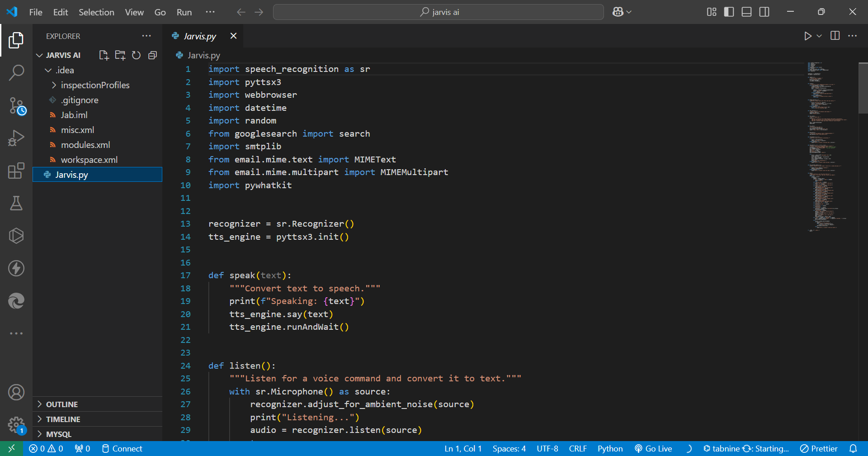Viewport: 868px width, 456px height.
Task: Open the Accounts menu icon
Action: click(x=16, y=392)
